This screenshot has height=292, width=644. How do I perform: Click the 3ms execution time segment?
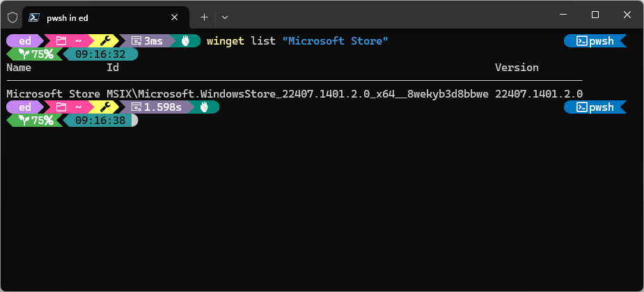pyautogui.click(x=148, y=40)
